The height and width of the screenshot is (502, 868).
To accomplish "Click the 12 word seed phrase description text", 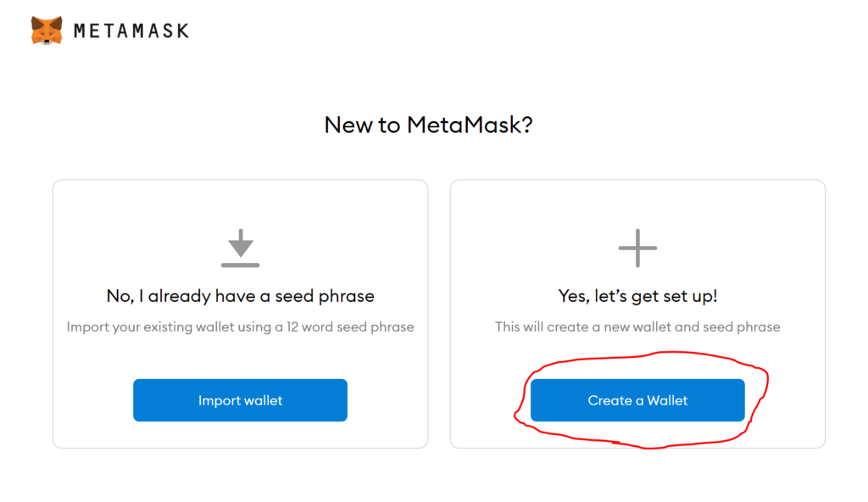I will [x=240, y=327].
